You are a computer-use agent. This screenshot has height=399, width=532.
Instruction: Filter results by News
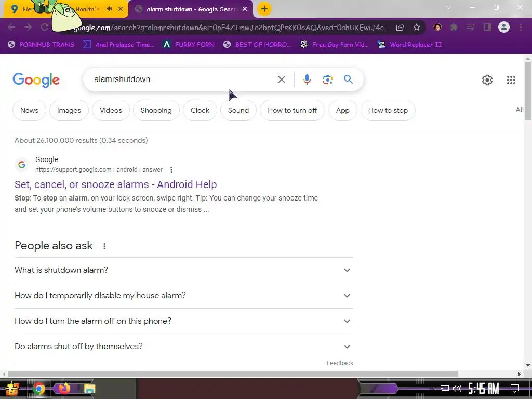pos(29,110)
